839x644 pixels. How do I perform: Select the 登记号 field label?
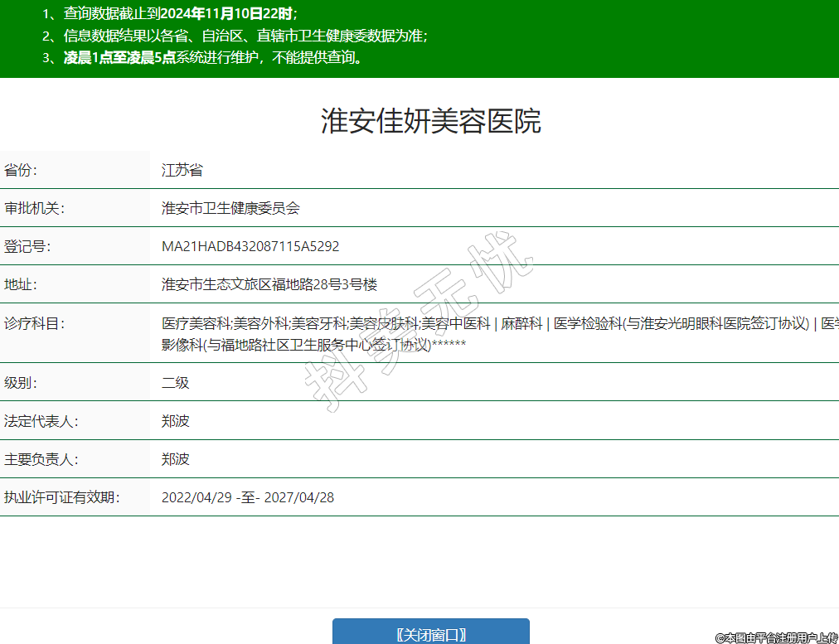tap(27, 246)
